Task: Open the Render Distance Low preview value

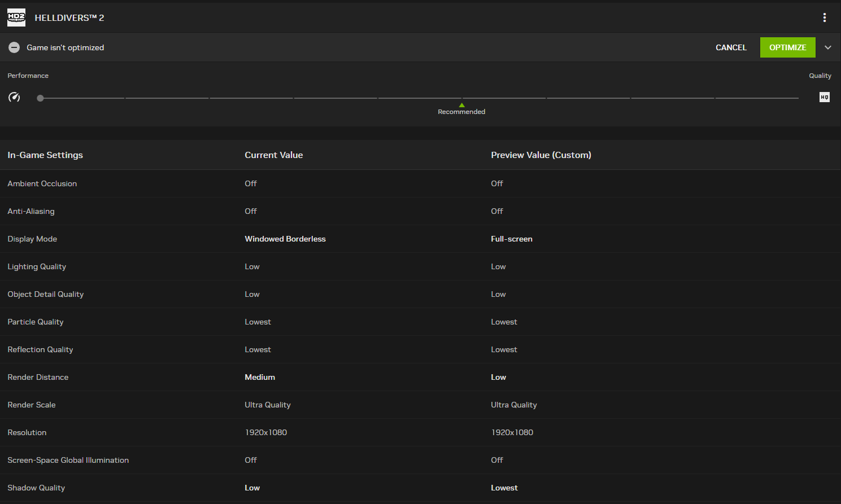Action: click(498, 377)
